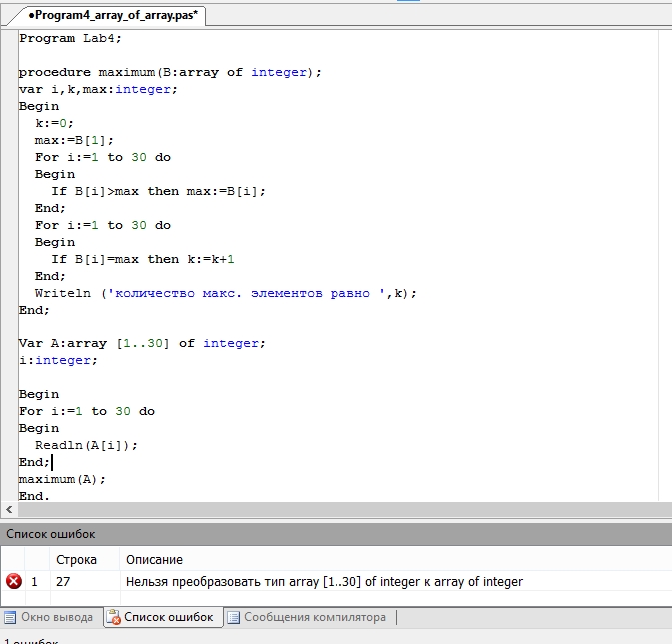672x644 pixels.
Task: Click error number 1 cell in error list
Action: 34,582
